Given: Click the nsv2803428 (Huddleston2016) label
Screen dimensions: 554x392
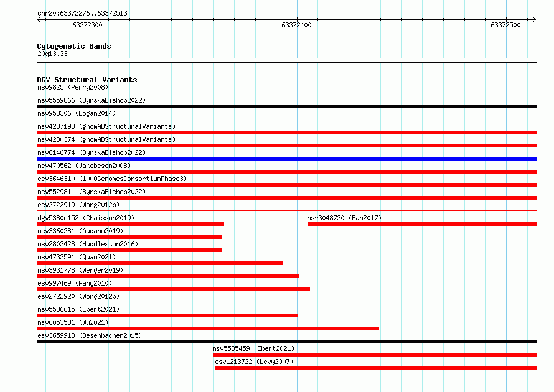Looking at the screenshot, I should [88, 244].
